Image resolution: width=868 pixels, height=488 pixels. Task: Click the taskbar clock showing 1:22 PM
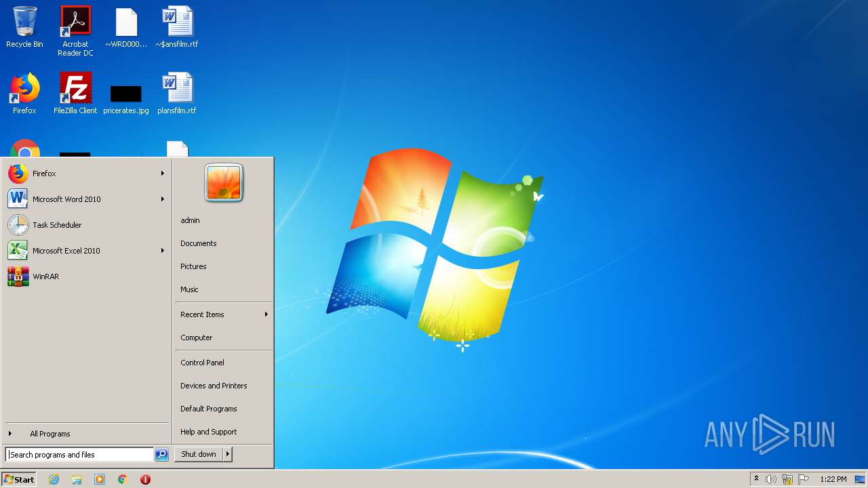tap(833, 479)
